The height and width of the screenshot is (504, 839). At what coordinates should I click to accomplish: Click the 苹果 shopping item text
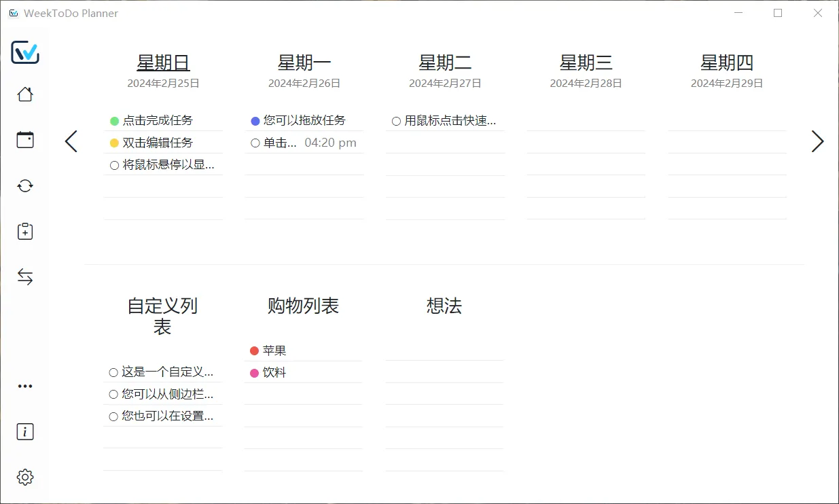[274, 350]
